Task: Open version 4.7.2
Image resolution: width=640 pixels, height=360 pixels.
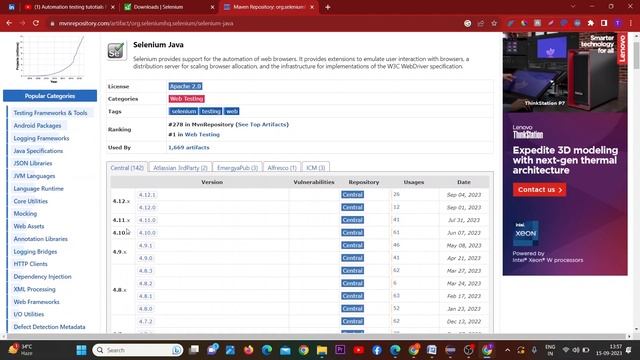Action: 145,321
